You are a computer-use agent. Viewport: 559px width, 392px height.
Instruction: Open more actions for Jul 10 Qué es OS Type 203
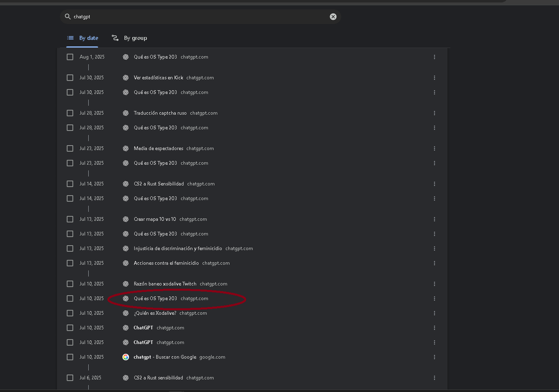click(435, 298)
